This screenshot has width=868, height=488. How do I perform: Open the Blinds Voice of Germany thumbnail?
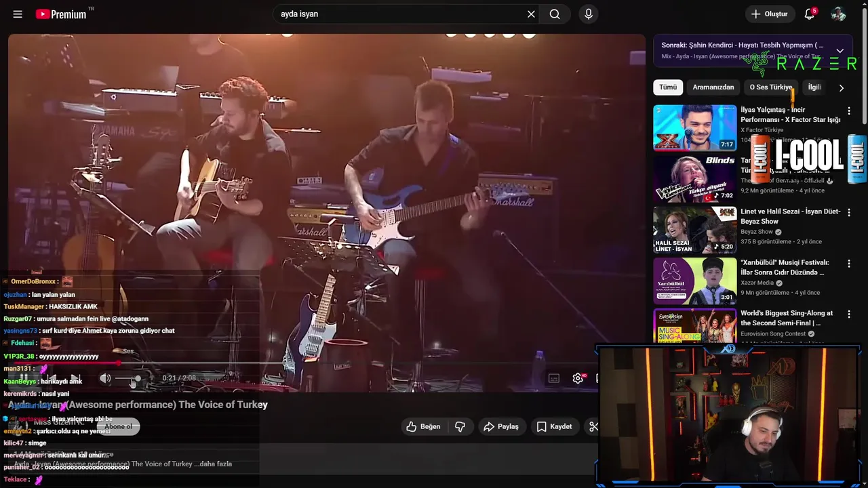pyautogui.click(x=694, y=178)
